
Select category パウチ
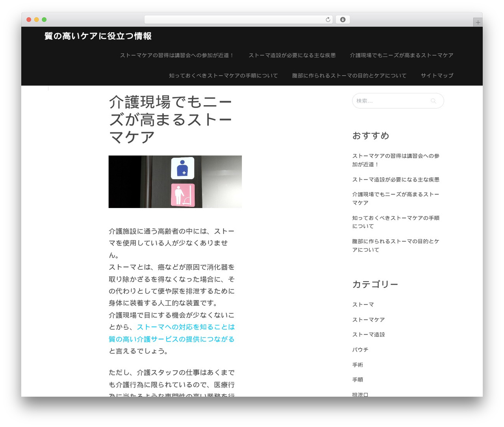tap(360, 349)
